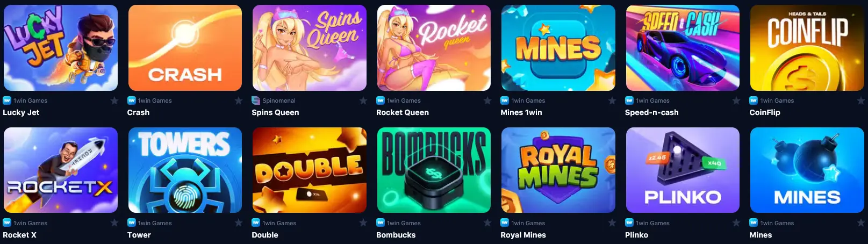Viewport: 868px width, 244px height.
Task: Click the star icon next to Rocket Queen
Action: coord(487,101)
